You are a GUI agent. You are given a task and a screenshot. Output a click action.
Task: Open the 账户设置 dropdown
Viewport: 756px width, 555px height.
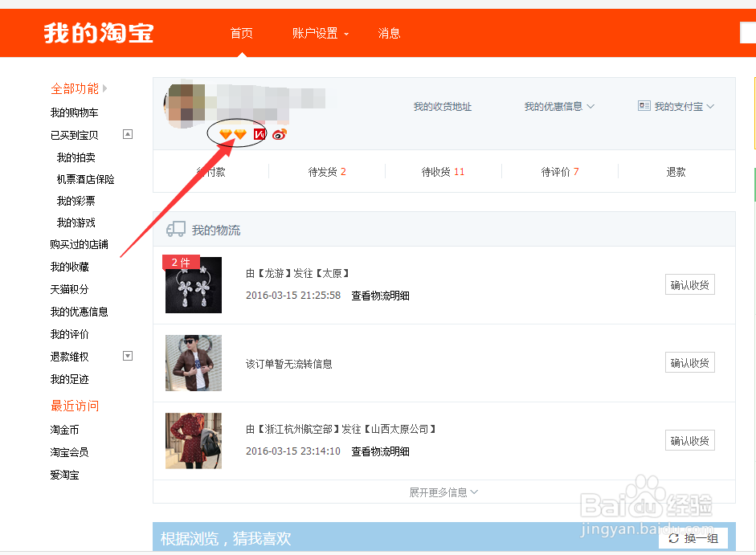(320, 33)
